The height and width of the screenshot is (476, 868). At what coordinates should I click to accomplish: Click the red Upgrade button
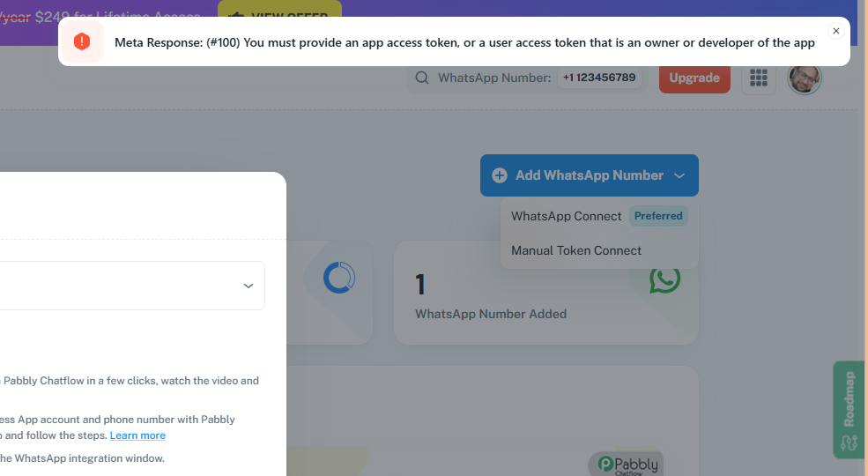(x=694, y=78)
